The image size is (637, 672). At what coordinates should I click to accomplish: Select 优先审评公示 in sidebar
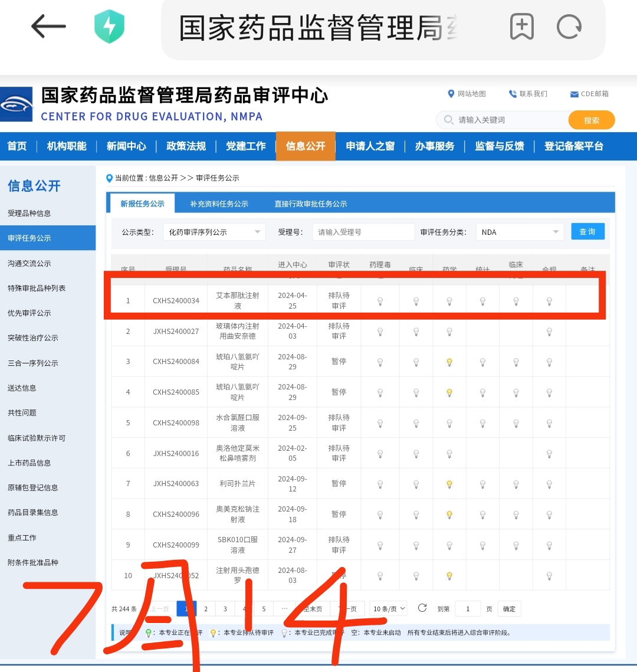pos(29,313)
